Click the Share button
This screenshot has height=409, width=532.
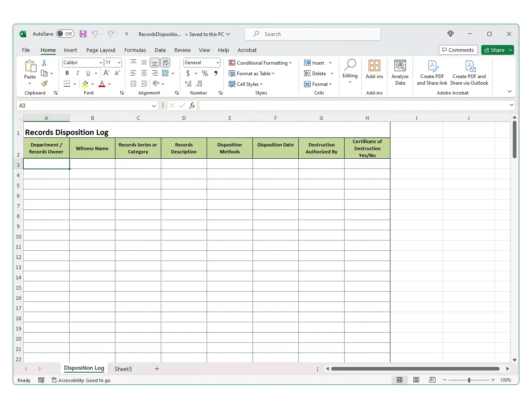tap(494, 50)
